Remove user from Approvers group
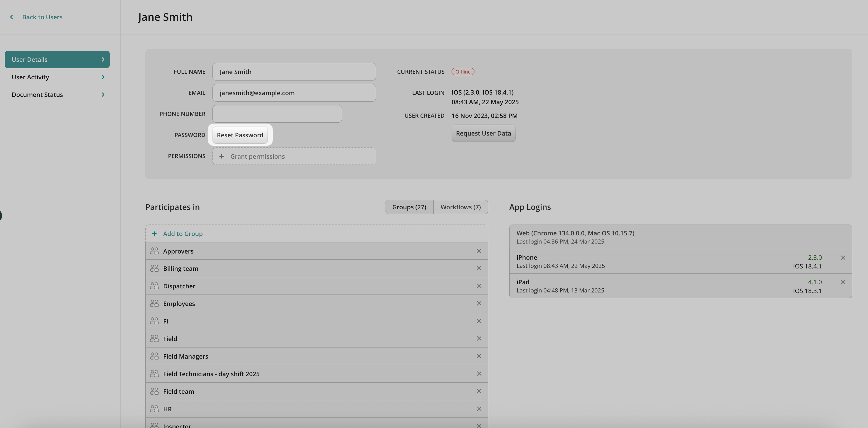Screen dimensions: 868x428 point(479,251)
